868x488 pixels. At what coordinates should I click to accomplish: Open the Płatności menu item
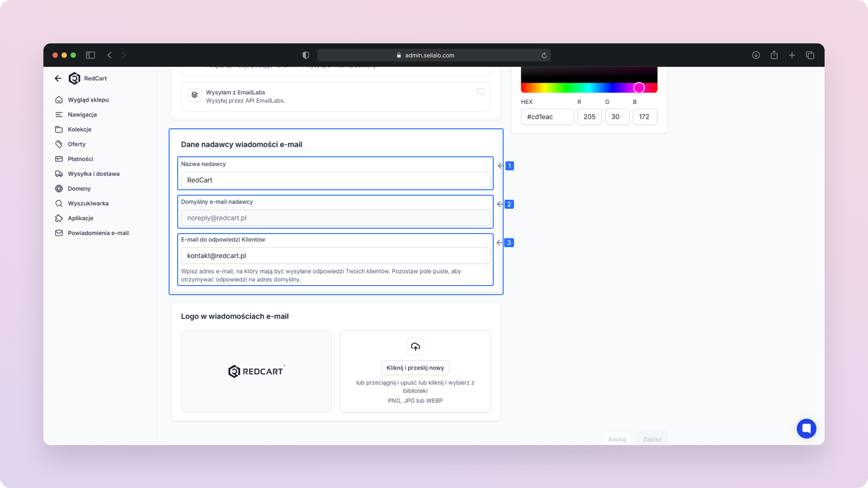pos(80,159)
